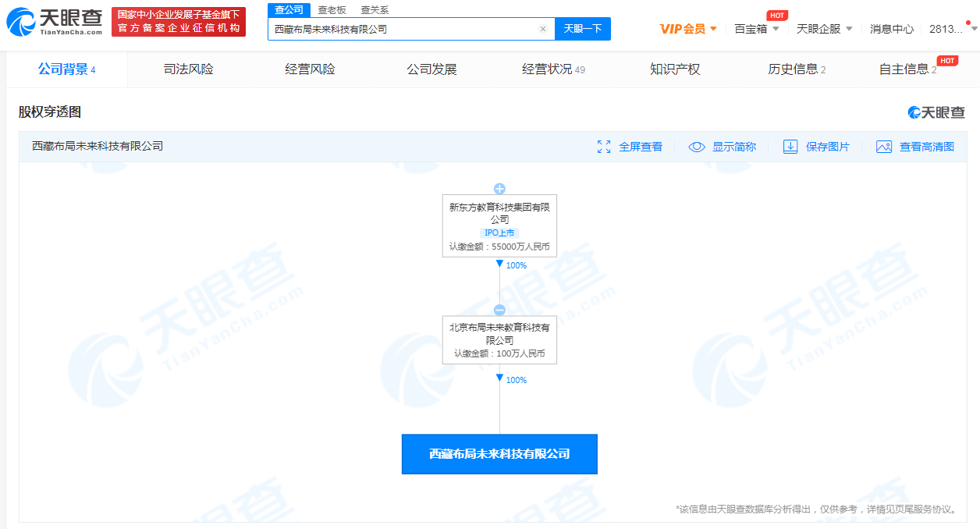Click the 100% label below 新东方 node
Viewport: 980px width, 529px height.
pos(517,265)
